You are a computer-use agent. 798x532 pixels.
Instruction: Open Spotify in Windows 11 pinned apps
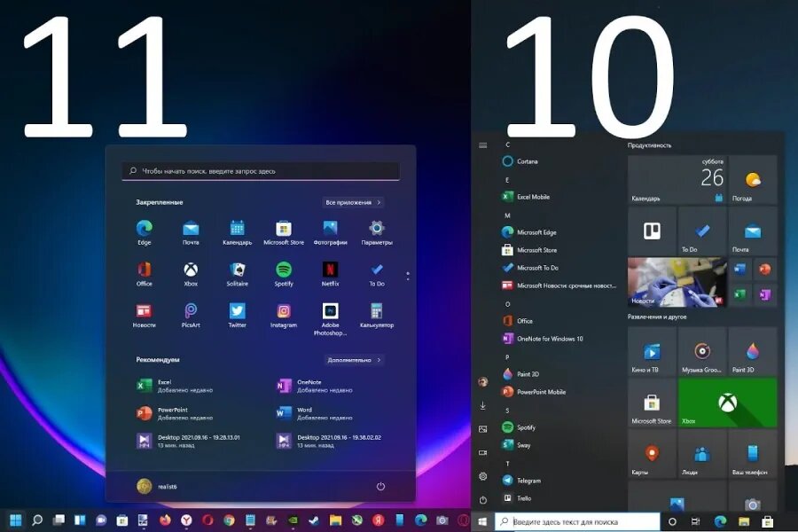284,274
